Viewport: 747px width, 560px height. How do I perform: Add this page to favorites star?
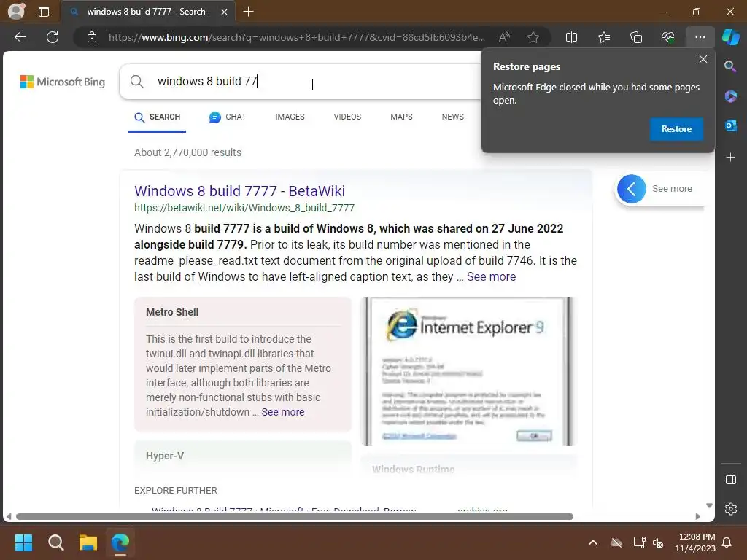(533, 37)
